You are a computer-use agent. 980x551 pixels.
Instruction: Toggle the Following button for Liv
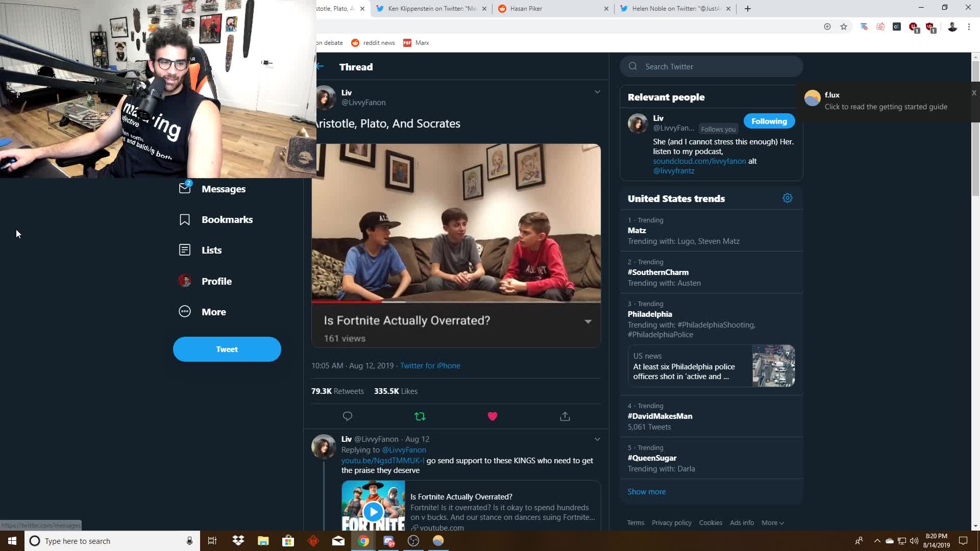[x=769, y=121]
